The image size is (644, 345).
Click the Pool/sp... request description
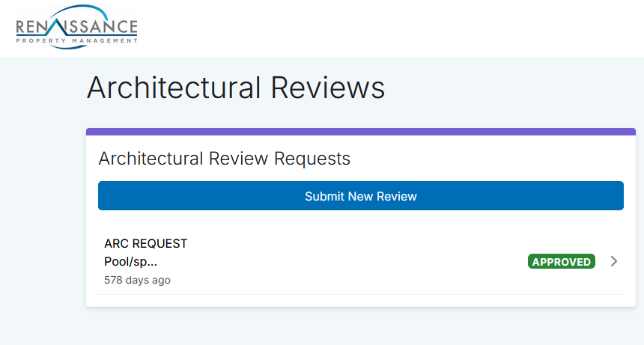pos(130,262)
